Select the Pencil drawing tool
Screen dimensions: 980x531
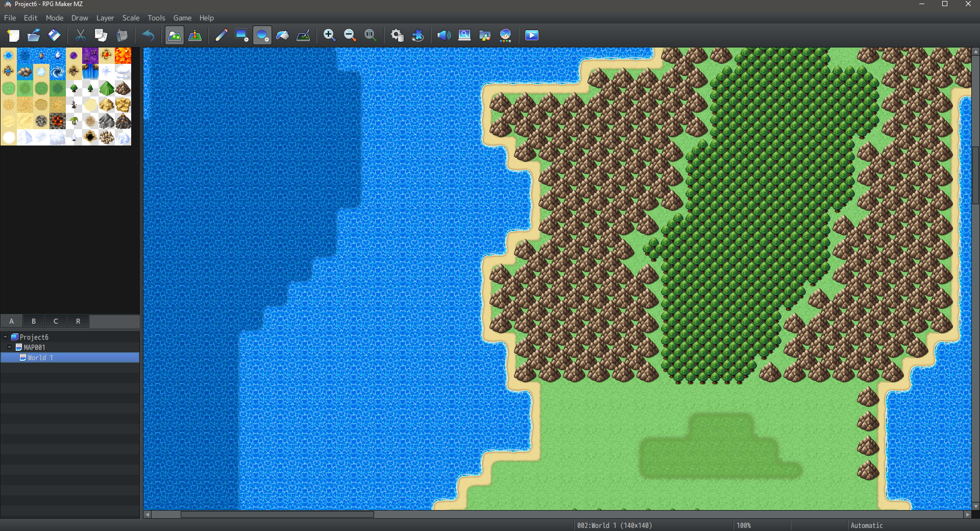pos(221,35)
